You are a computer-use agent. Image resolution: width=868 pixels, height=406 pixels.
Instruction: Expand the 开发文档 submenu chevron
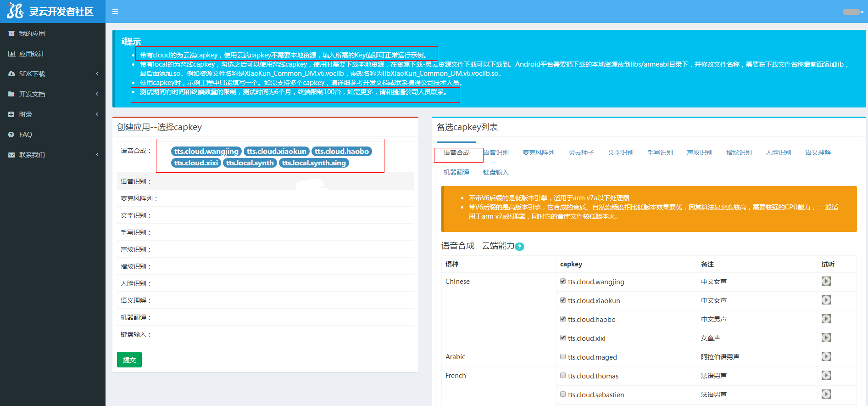coord(97,94)
